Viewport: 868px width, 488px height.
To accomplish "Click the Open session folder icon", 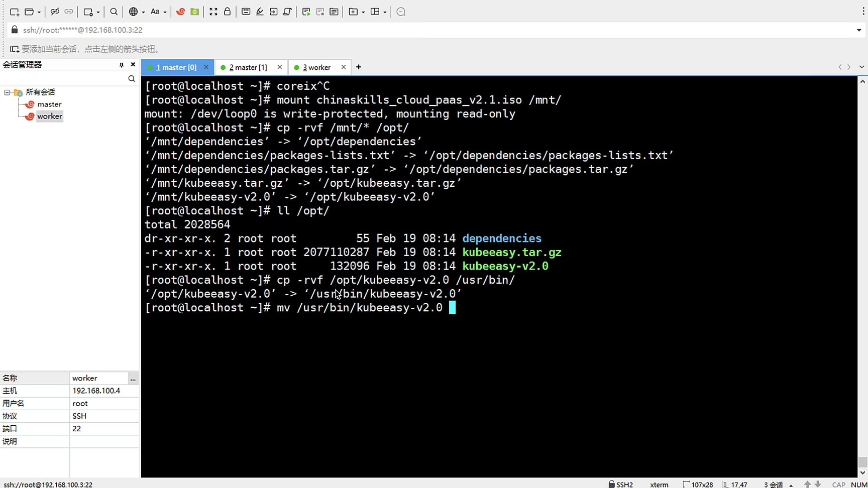I will (x=29, y=12).
